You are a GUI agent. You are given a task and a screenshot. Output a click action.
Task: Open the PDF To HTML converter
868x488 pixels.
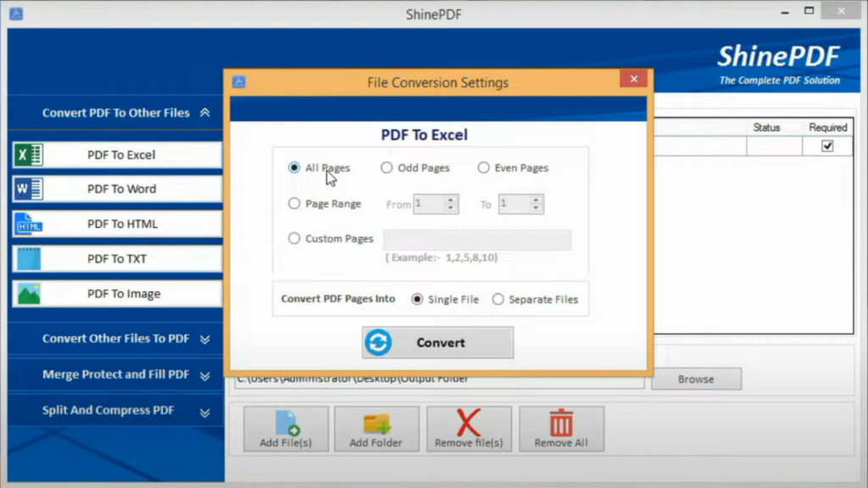coord(117,224)
